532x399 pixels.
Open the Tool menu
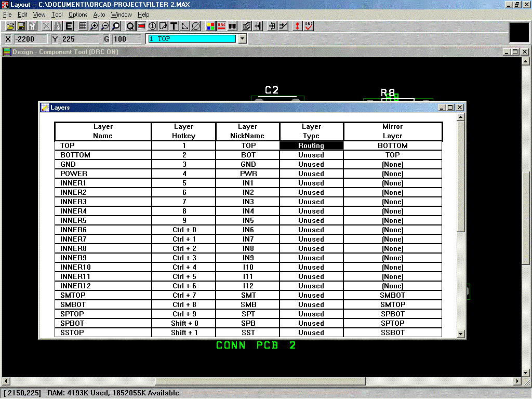click(57, 15)
